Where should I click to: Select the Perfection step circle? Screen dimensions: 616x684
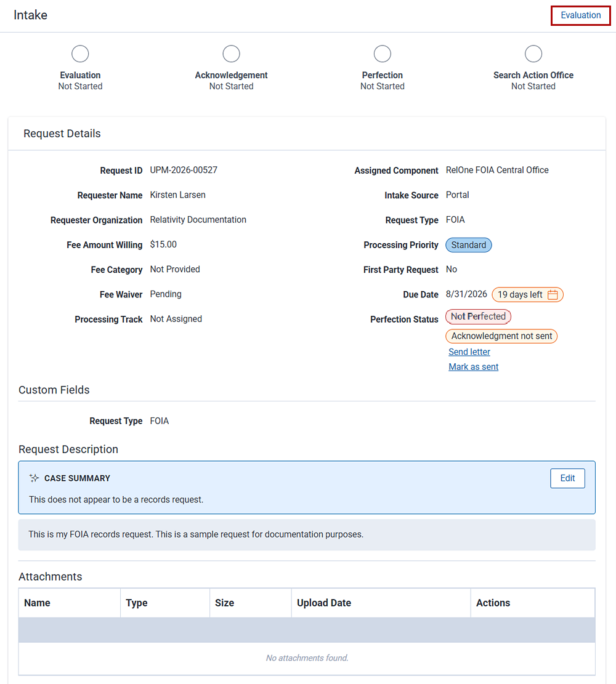[x=383, y=54]
